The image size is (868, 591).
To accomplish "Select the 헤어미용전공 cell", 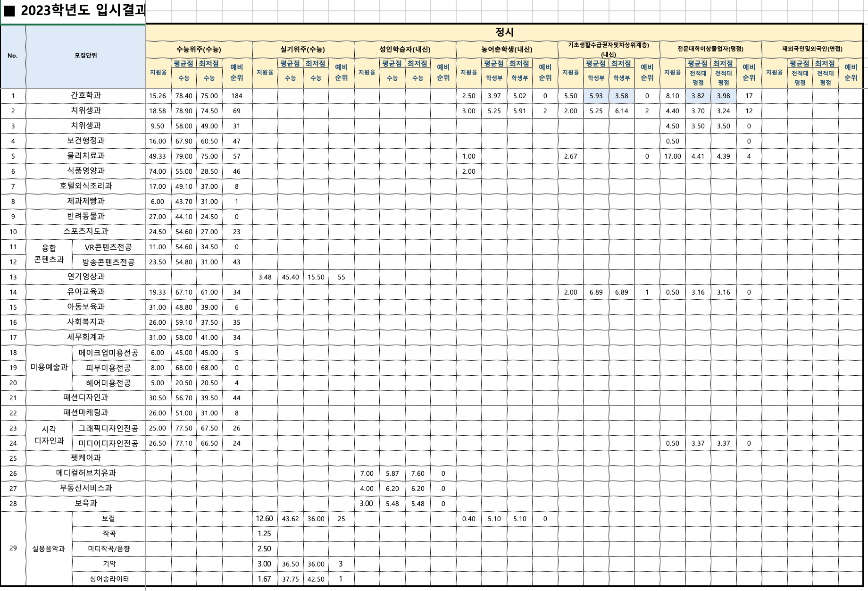I will 108,383.
